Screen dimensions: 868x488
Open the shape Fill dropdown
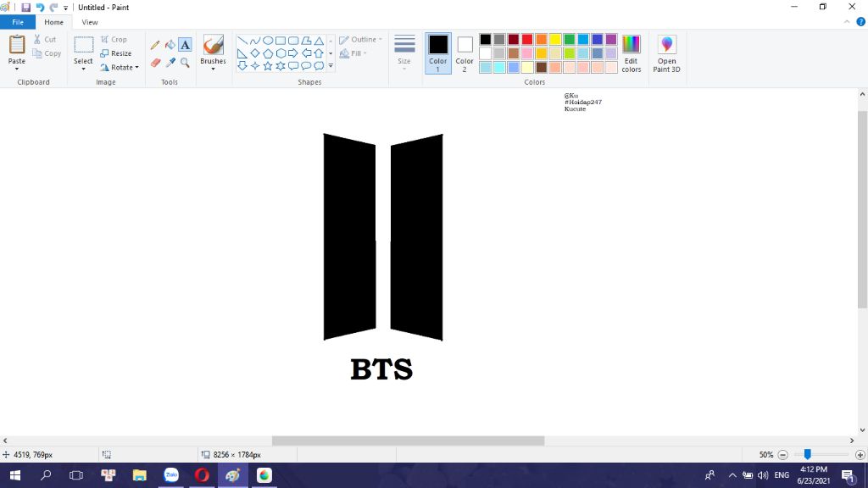(353, 53)
